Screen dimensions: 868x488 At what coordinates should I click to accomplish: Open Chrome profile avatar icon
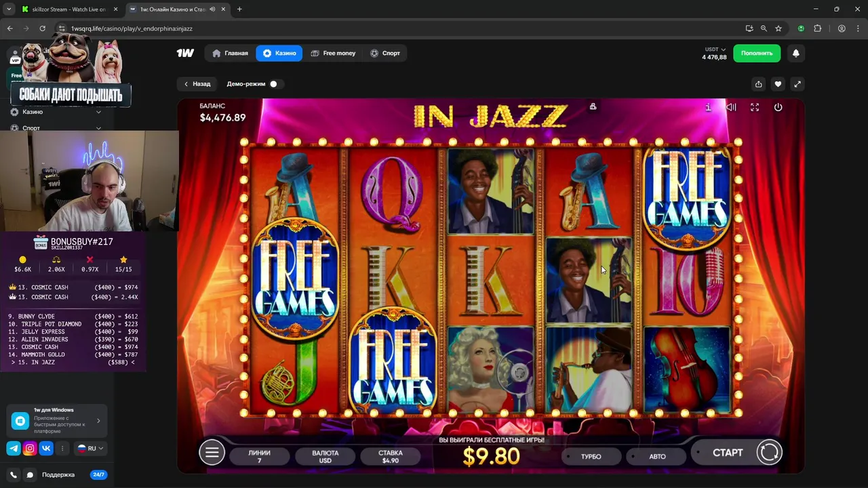click(842, 28)
